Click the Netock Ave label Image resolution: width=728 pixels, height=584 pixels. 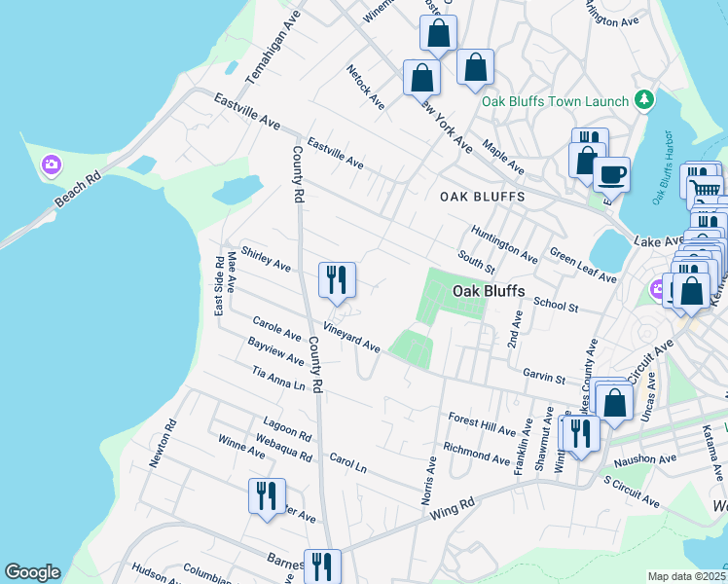click(365, 88)
